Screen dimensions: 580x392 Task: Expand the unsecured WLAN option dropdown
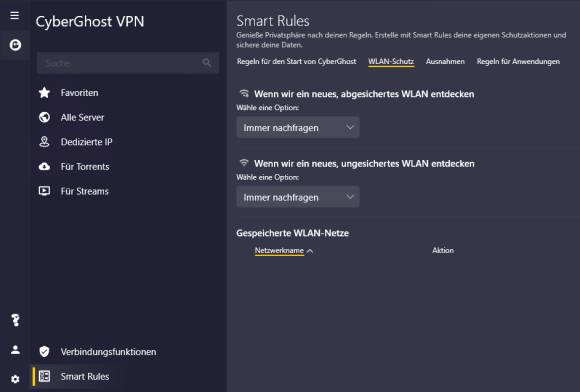click(x=298, y=197)
